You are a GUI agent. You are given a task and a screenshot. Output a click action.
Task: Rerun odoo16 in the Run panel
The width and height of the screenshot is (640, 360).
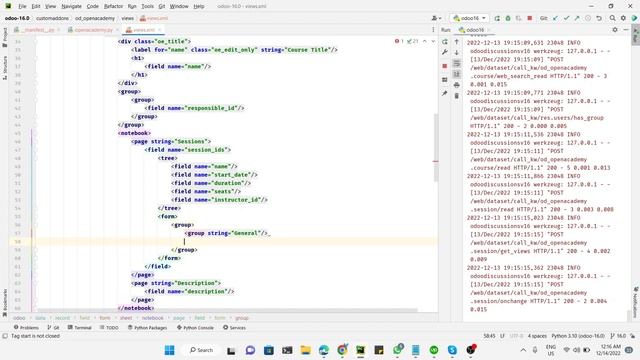(445, 42)
